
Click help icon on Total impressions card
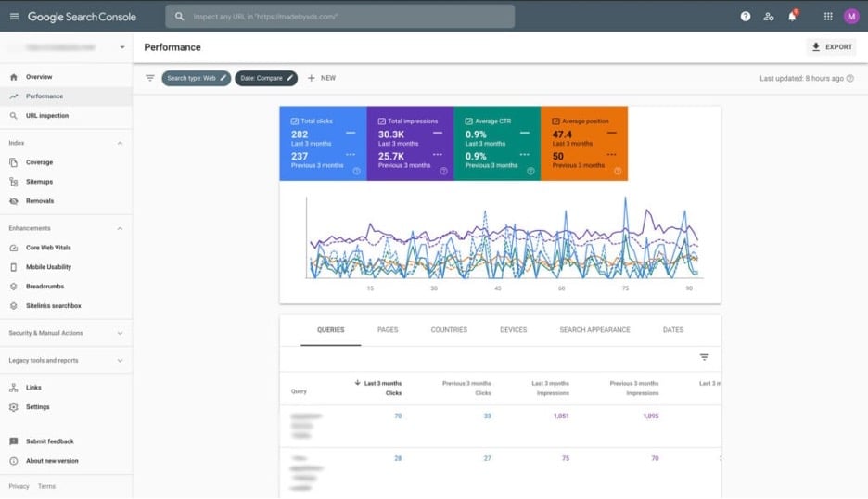tap(443, 172)
